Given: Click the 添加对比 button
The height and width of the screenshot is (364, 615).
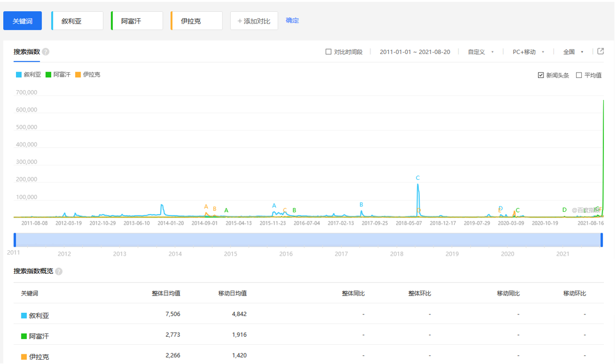Looking at the screenshot, I should point(254,21).
